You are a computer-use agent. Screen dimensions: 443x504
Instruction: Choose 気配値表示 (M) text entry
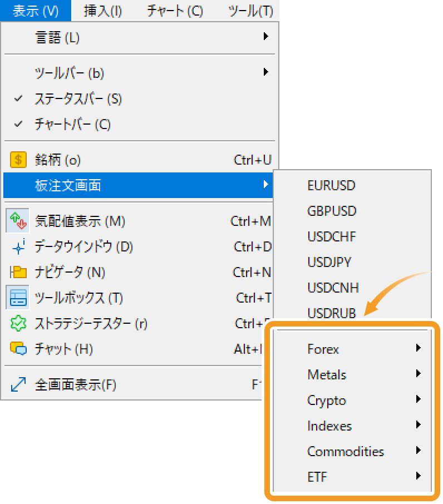[x=80, y=221]
